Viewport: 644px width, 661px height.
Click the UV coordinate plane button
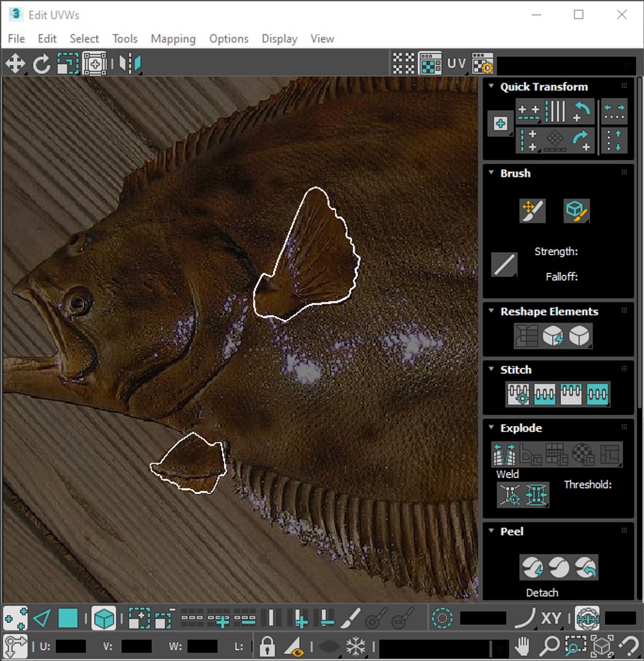pos(456,64)
